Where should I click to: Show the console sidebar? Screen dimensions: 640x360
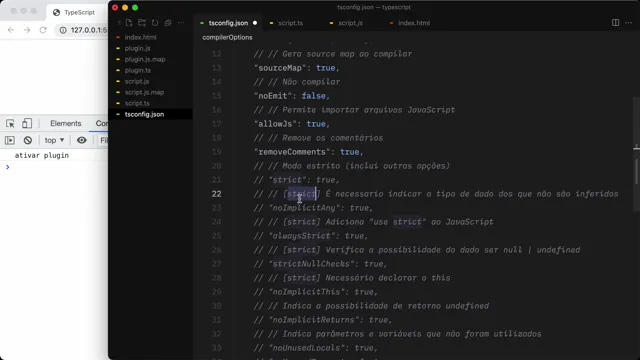click(10, 140)
